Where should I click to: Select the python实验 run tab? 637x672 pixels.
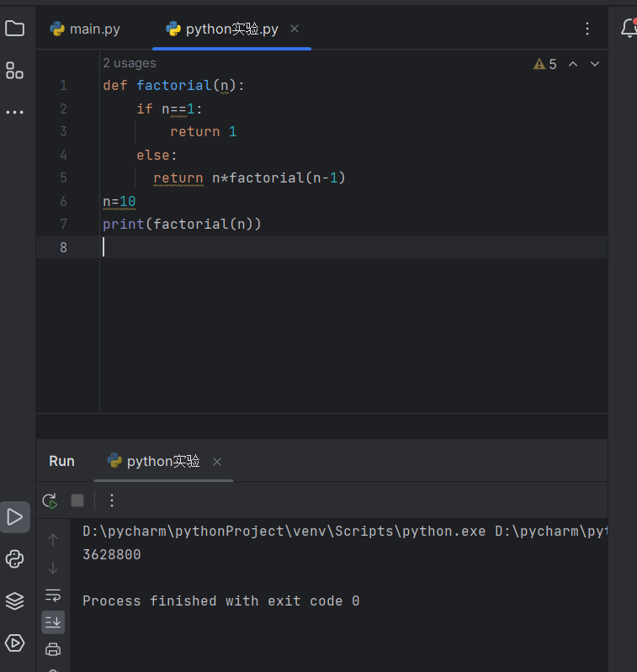click(x=154, y=461)
